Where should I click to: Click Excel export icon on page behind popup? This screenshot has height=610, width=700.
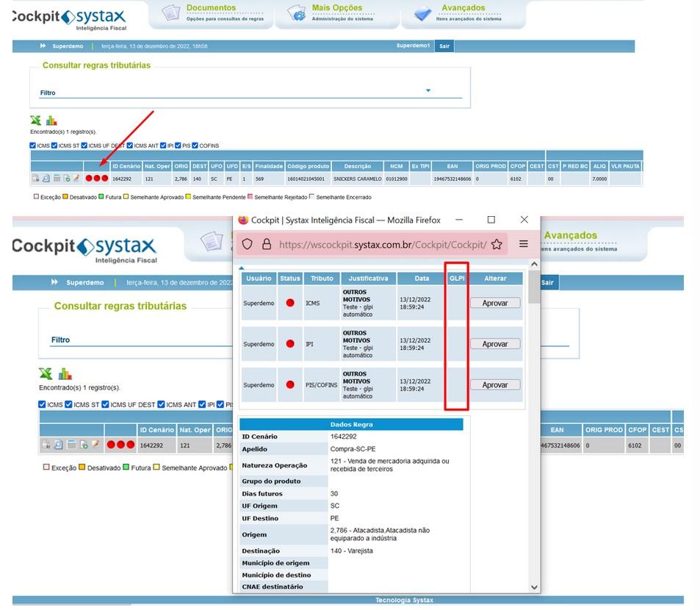(46, 373)
